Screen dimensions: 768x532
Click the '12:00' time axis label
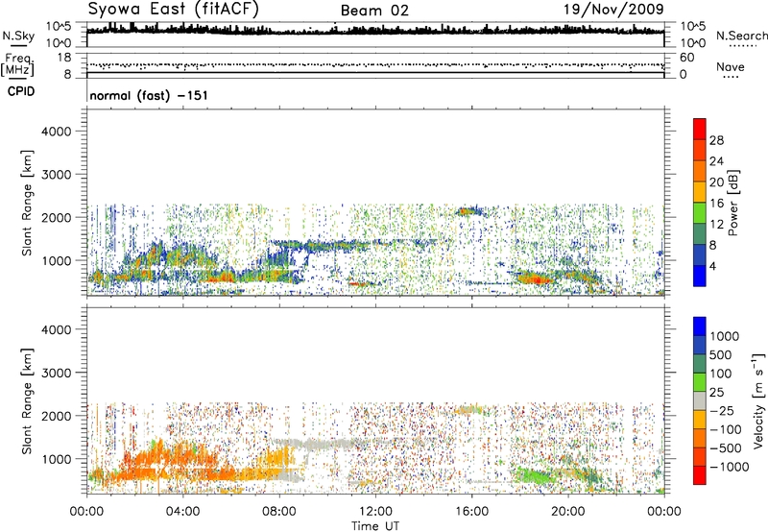point(375,512)
